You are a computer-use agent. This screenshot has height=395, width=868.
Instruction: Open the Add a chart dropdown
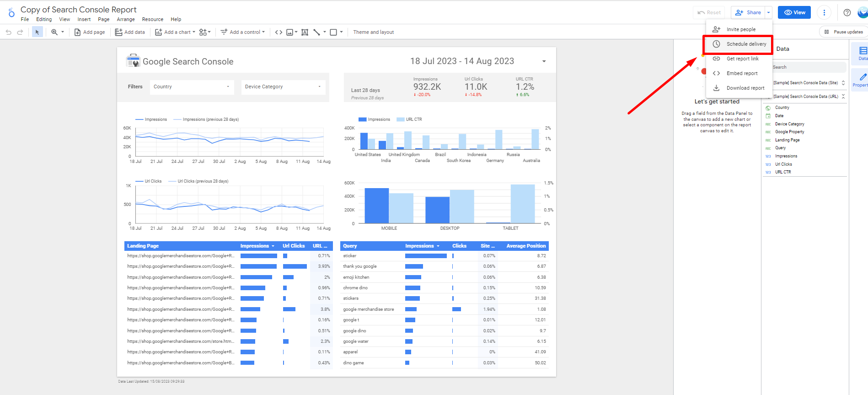[x=175, y=32]
